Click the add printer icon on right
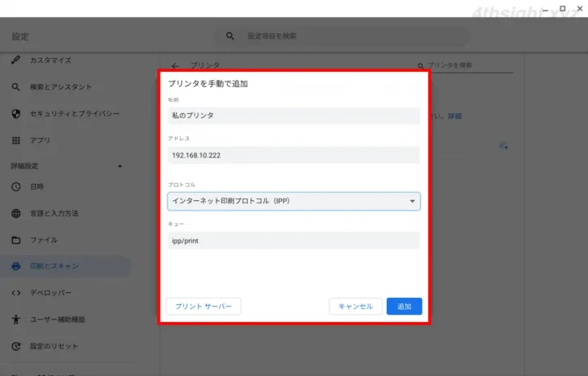Image resolution: width=588 pixels, height=376 pixels. (x=503, y=146)
